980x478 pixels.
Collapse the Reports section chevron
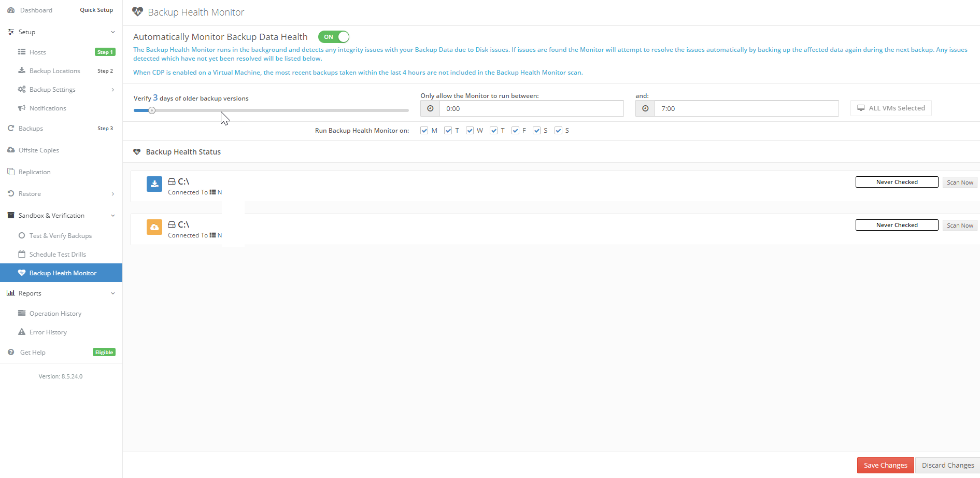(x=113, y=293)
